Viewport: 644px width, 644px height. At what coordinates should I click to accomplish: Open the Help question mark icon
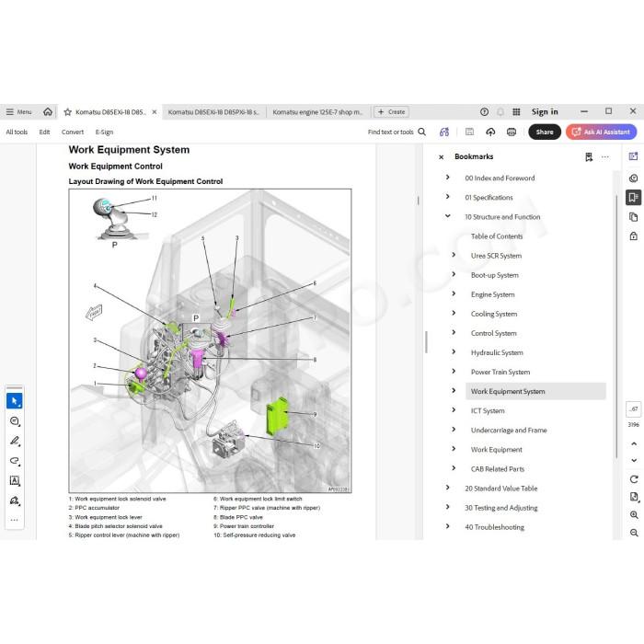coord(484,111)
